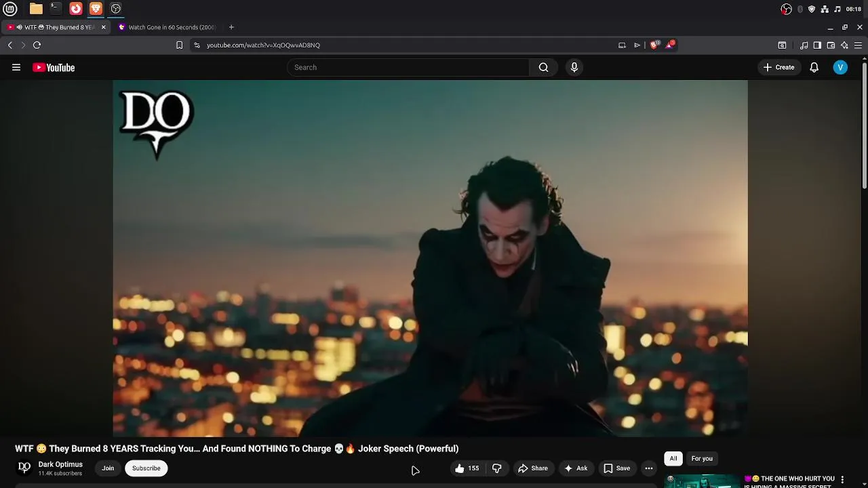The width and height of the screenshot is (868, 488).
Task: Open OBS Studio from the panel
Action: 116,9
